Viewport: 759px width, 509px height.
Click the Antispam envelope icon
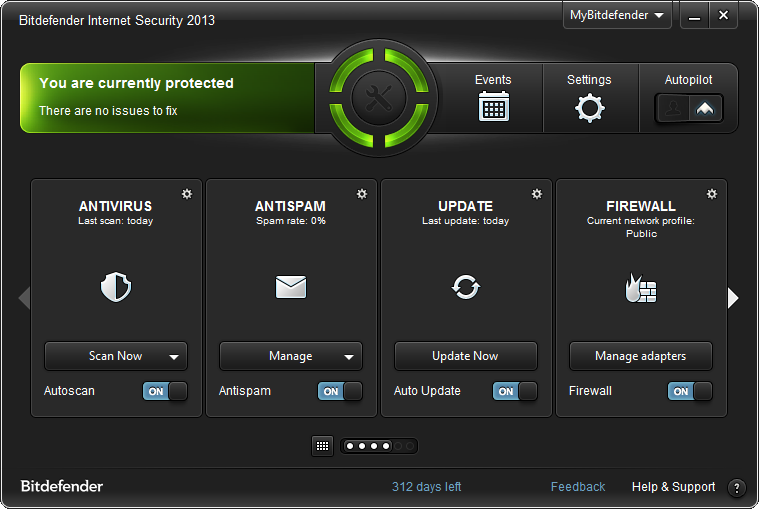pyautogui.click(x=291, y=288)
